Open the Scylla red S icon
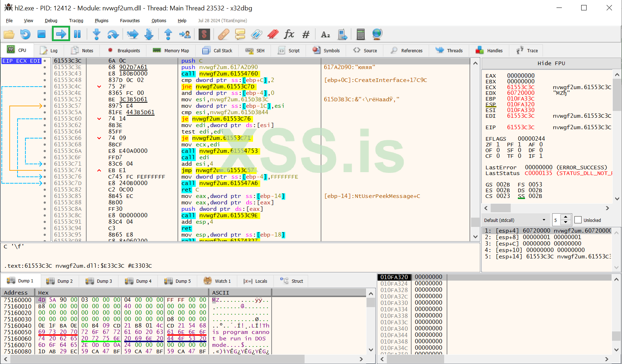Image resolution: width=622 pixels, height=364 pixels. 204,34
